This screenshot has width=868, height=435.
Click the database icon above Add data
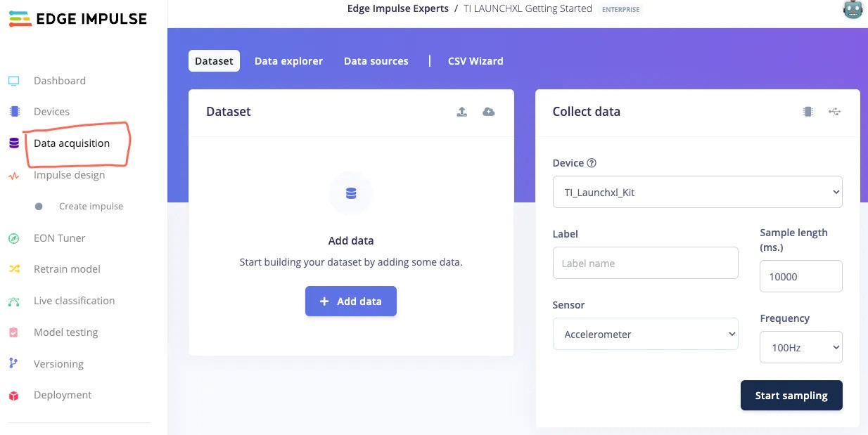coord(351,193)
